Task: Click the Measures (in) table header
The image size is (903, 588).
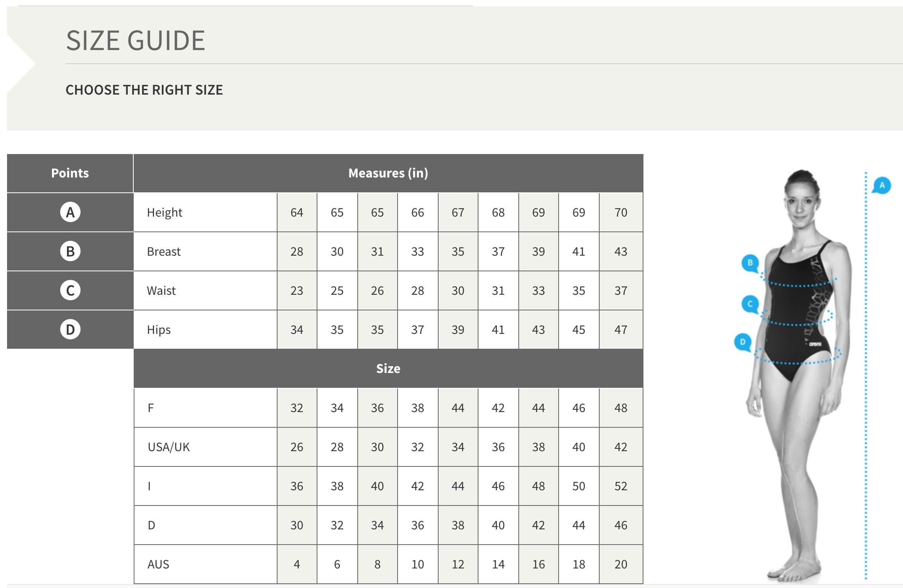Action: click(388, 173)
